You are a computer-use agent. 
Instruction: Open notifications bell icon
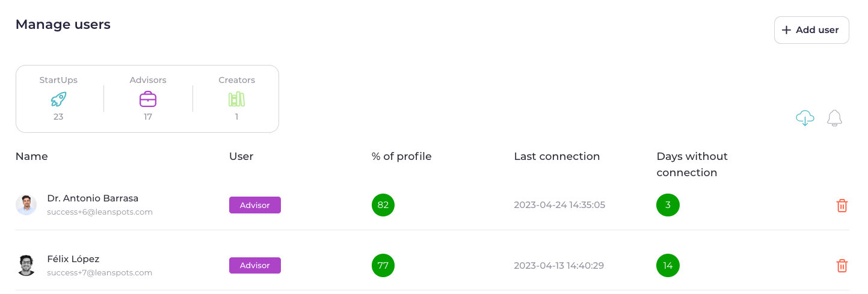[834, 118]
